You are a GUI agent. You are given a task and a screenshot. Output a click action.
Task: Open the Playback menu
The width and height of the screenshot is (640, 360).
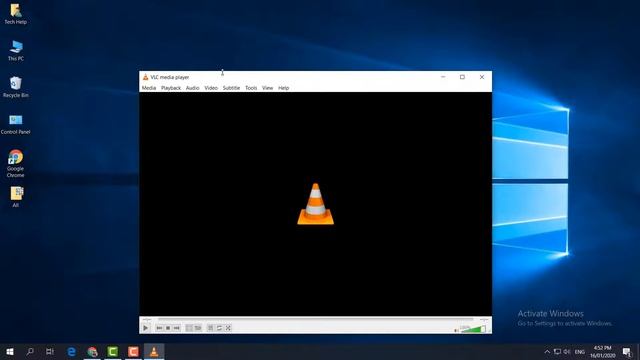pos(171,88)
